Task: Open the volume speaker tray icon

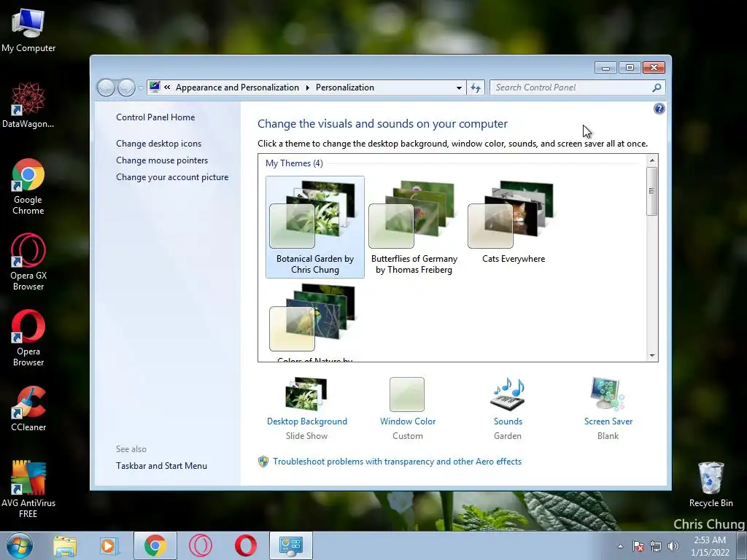Action: (x=673, y=546)
